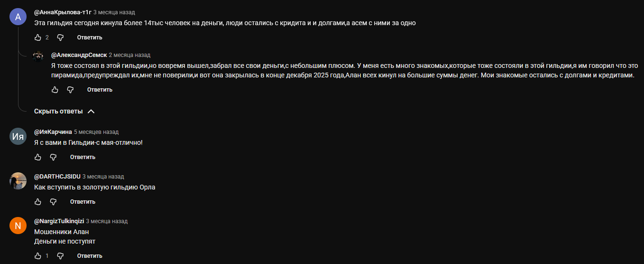The height and width of the screenshot is (264, 644).
Task: Dislike the comment by @АннаКрылова-т1г
Action: 60,37
